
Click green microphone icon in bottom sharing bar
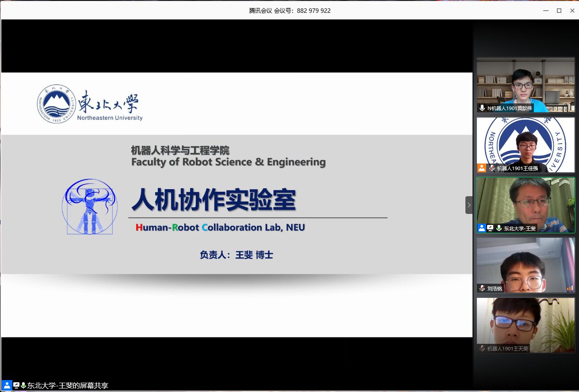23,385
